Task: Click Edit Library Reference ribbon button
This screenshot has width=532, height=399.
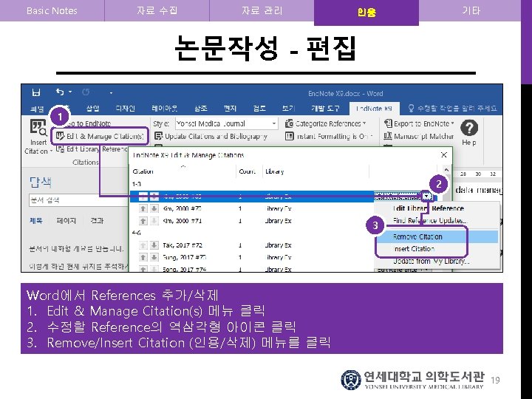Action: [x=92, y=149]
